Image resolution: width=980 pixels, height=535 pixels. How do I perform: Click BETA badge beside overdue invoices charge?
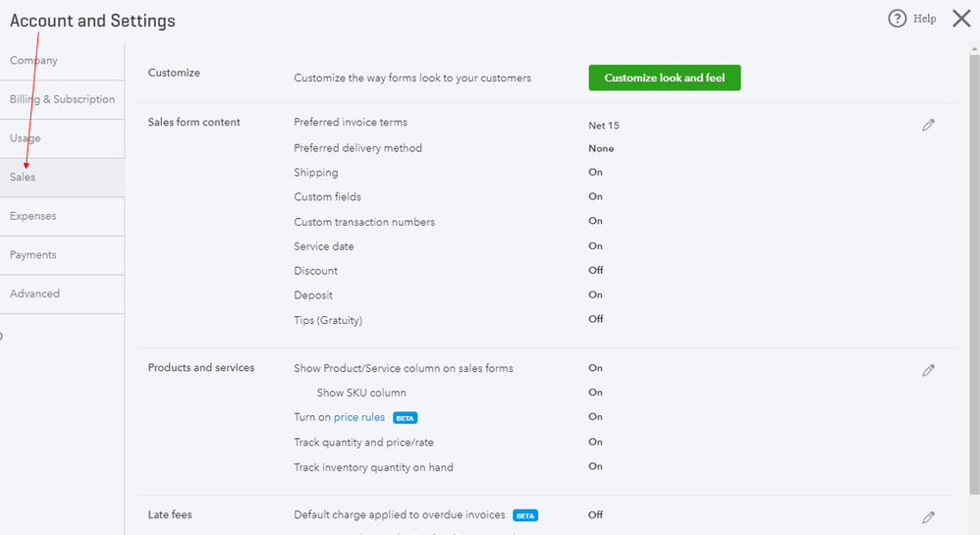[x=525, y=515]
